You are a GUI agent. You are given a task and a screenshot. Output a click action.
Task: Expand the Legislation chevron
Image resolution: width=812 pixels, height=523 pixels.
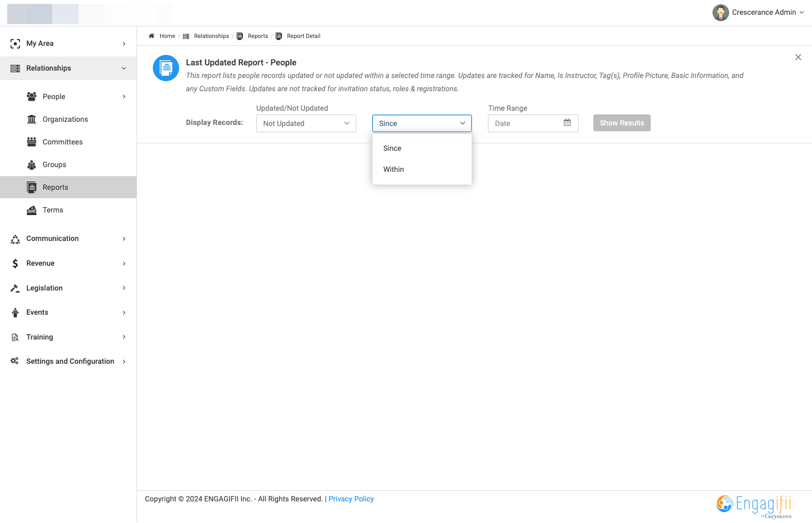(x=124, y=288)
